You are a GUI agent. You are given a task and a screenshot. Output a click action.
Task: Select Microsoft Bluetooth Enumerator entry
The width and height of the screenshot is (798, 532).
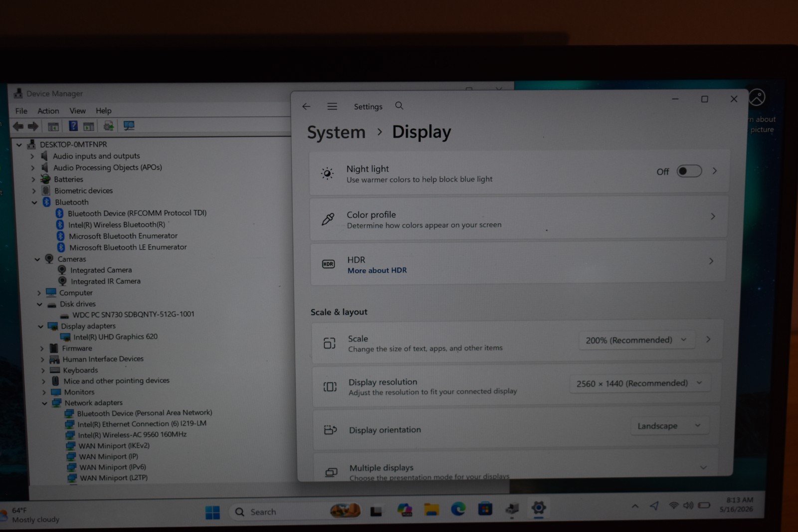tap(123, 236)
